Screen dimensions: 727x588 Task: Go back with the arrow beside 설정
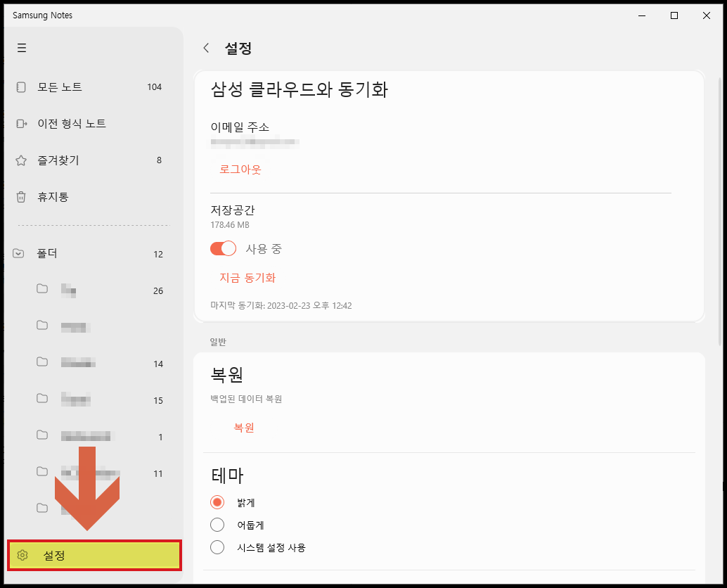206,48
